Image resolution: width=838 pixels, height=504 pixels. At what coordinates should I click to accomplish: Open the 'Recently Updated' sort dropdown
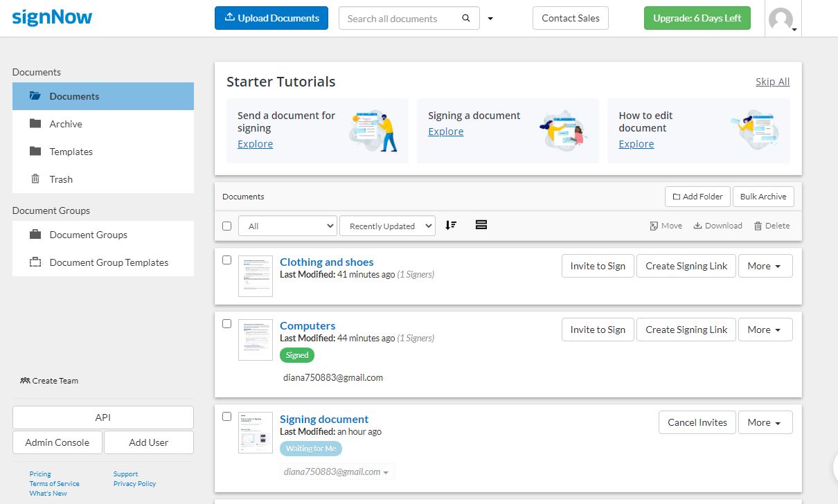click(x=387, y=226)
